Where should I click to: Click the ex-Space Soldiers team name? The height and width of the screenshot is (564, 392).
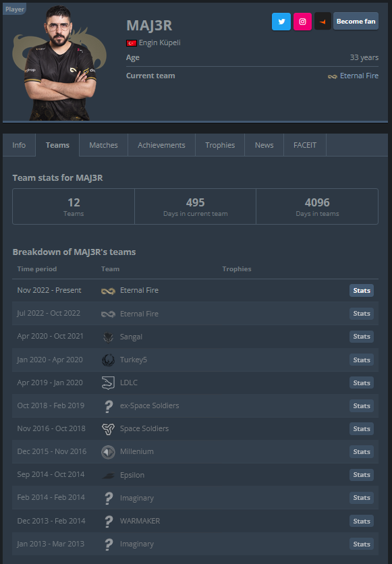click(x=149, y=405)
